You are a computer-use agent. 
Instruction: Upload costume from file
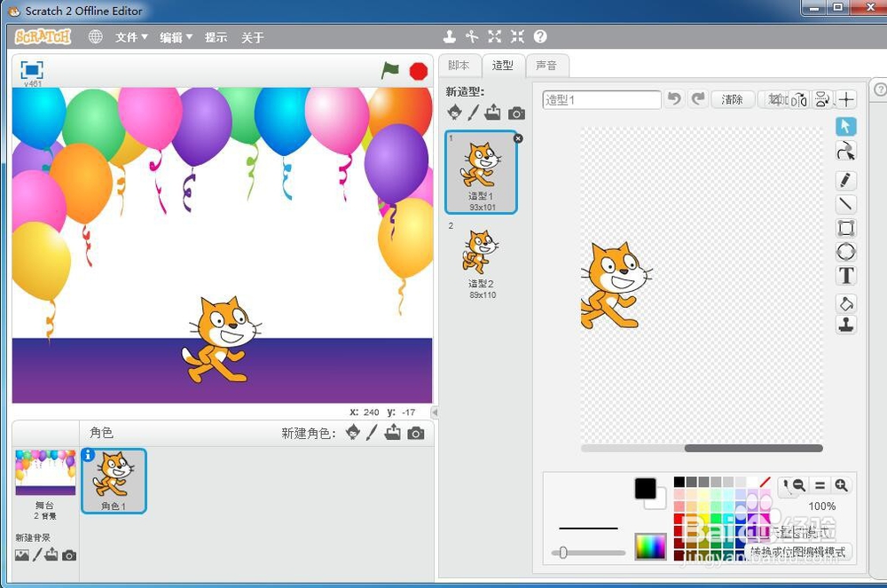[492, 112]
